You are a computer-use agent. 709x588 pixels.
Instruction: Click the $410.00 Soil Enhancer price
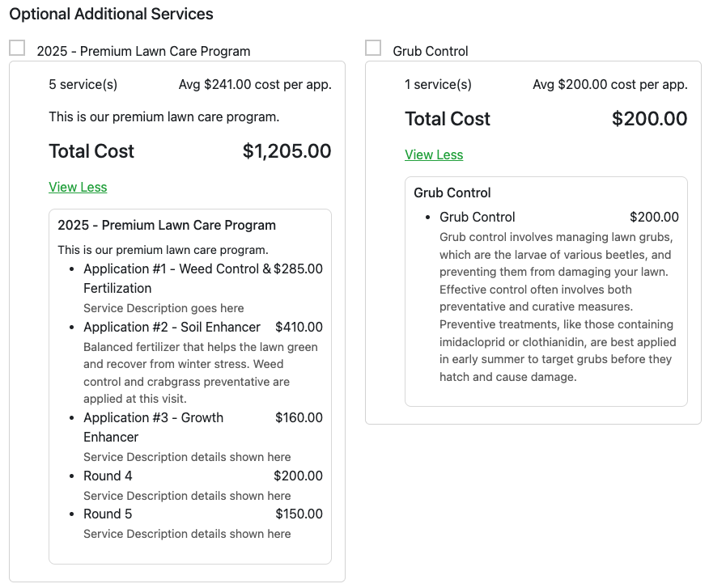coord(299,327)
